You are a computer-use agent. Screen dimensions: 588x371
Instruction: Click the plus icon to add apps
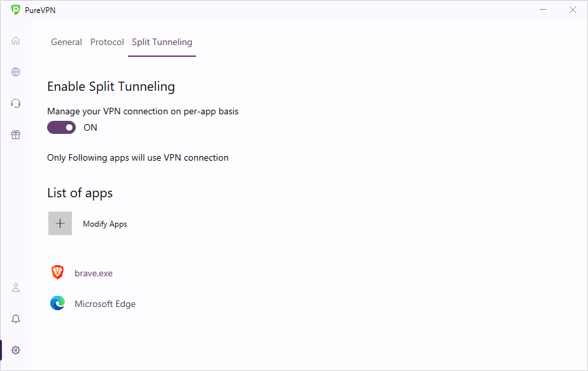60,223
